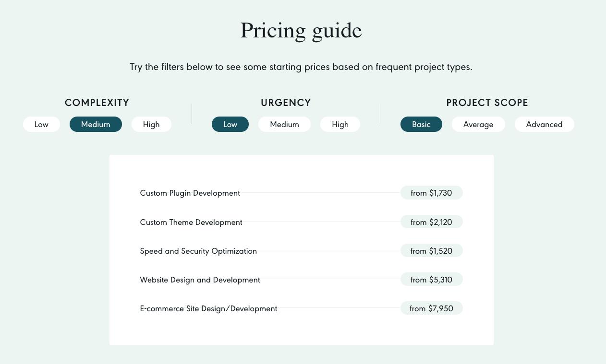Select Speed and Security Optimization
This screenshot has width=606, height=364.
pos(198,251)
